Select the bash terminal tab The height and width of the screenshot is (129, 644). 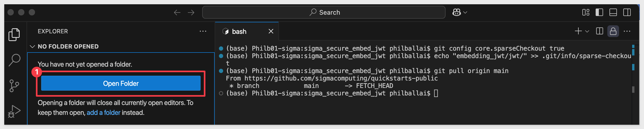click(239, 31)
